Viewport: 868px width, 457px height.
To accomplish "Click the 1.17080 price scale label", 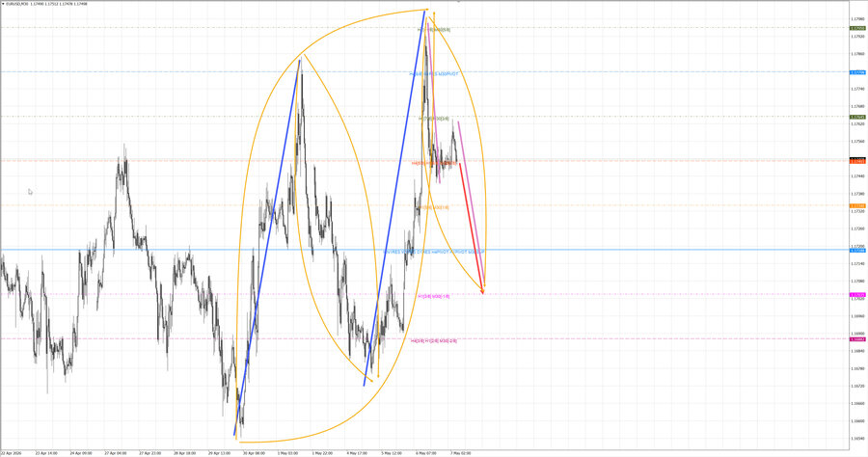I will click(858, 282).
